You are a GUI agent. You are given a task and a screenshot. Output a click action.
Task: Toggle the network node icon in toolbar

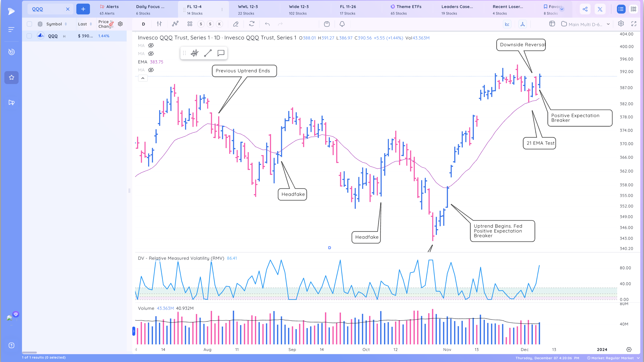(x=523, y=24)
